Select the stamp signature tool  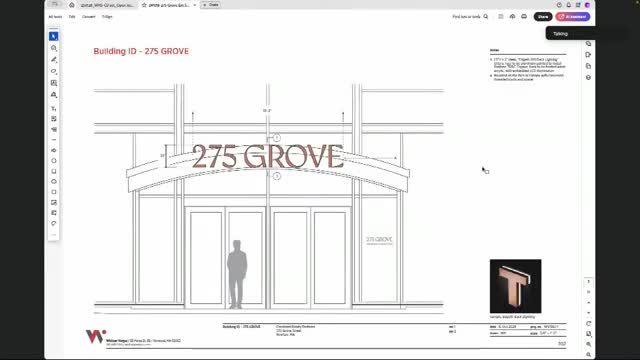click(53, 95)
